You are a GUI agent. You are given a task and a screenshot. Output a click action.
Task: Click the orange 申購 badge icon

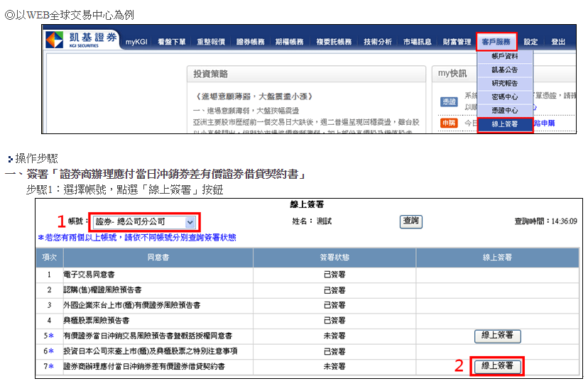coord(449,123)
